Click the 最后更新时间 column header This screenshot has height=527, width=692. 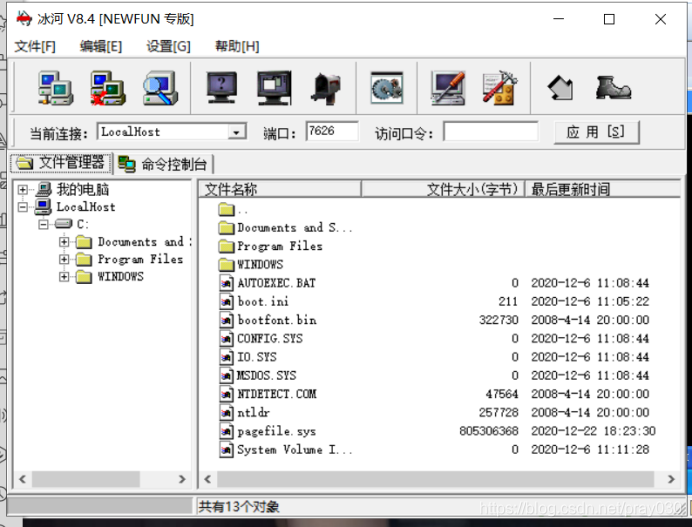602,189
